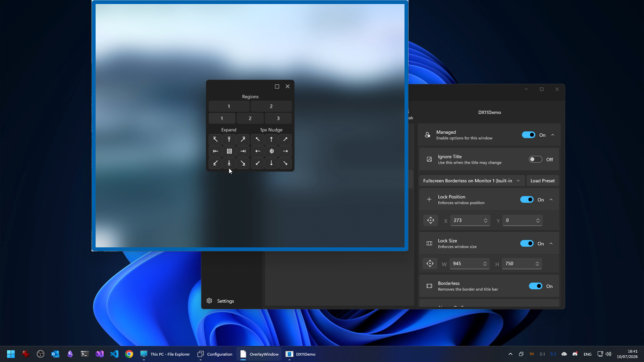
Task: Click the center button in the Nudge grid
Action: pyautogui.click(x=271, y=151)
